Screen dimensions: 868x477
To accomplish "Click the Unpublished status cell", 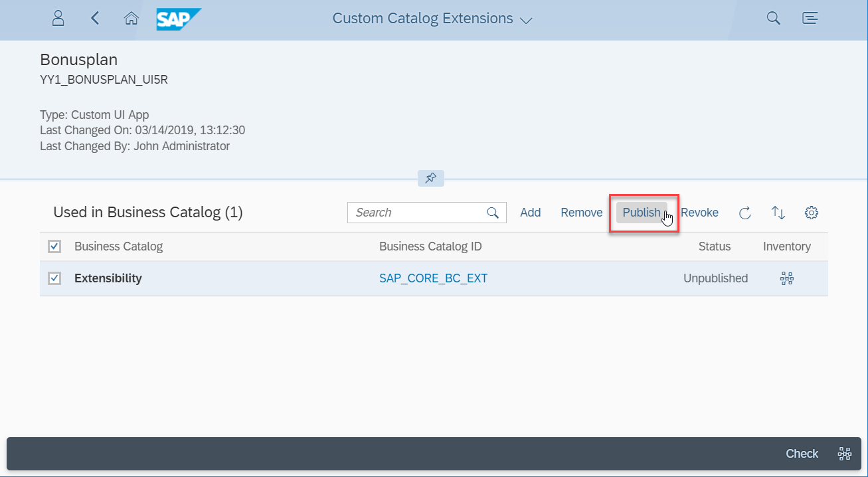I will tap(715, 278).
